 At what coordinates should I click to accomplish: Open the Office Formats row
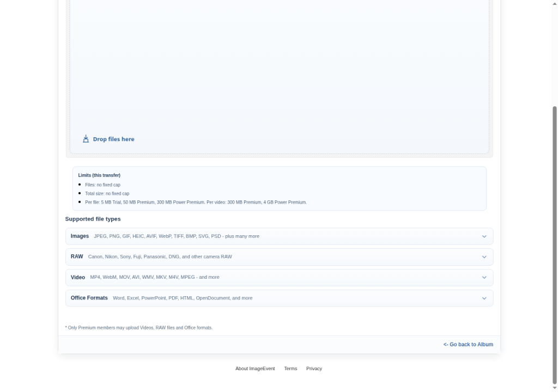[x=280, y=298]
